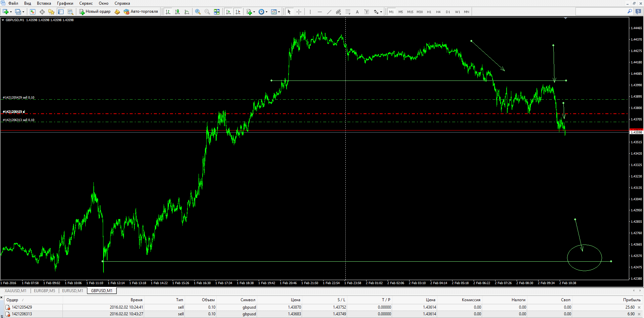Switch to the EURUSD,M1 chart tab
The image size is (644, 318).
(73, 291)
